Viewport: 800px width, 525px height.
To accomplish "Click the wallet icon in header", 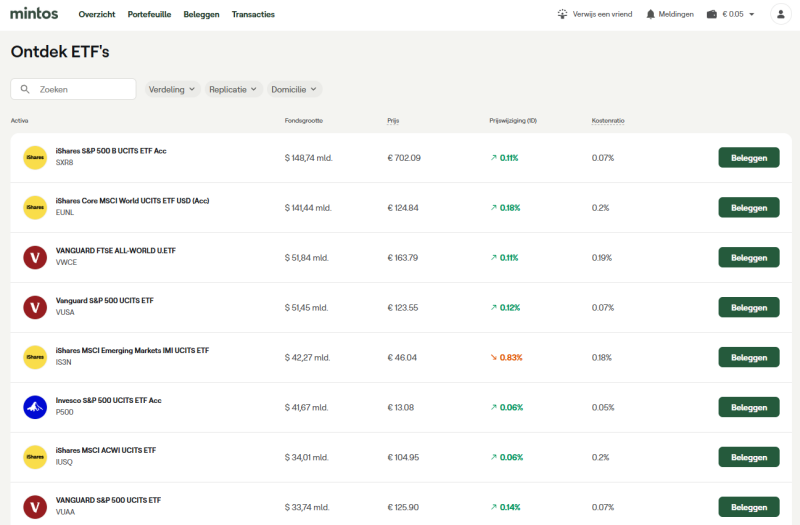I will tap(712, 14).
